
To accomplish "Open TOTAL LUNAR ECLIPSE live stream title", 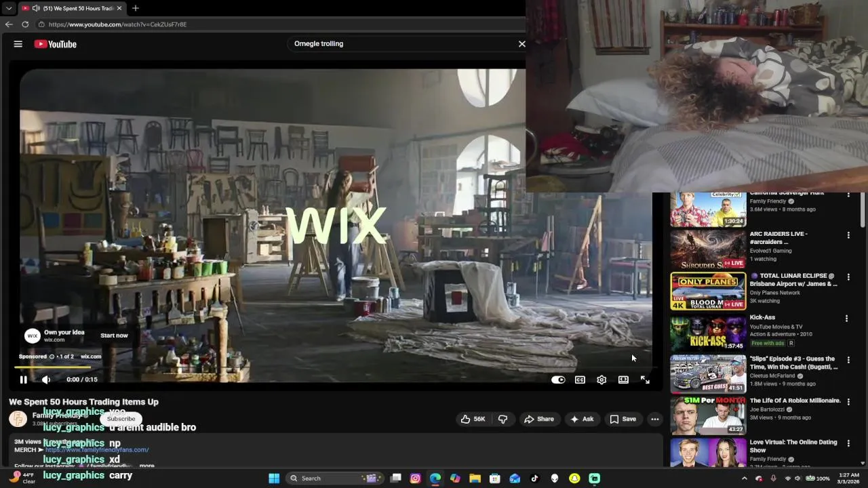I will (x=793, y=280).
